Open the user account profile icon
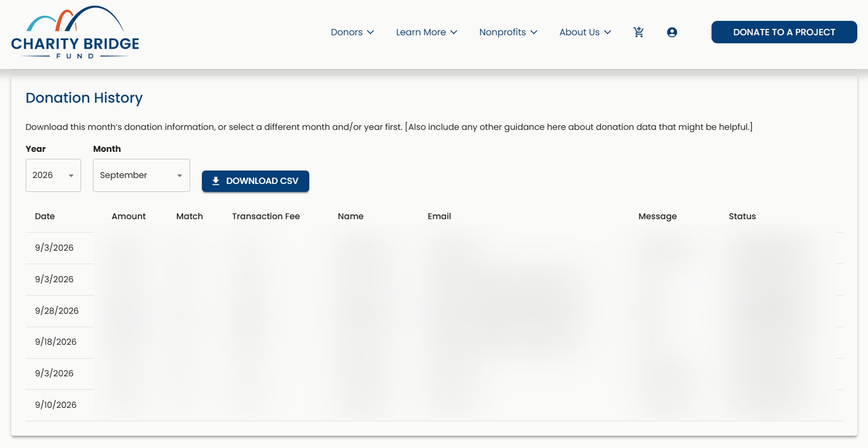Image resolution: width=868 pixels, height=448 pixels. 672,32
